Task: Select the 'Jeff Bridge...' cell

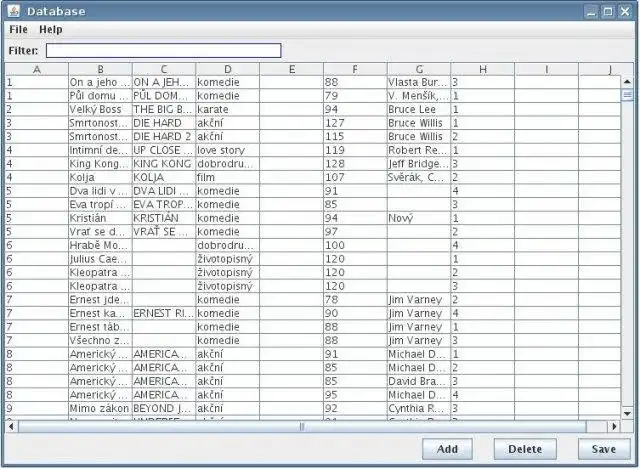Action: pyautogui.click(x=419, y=164)
